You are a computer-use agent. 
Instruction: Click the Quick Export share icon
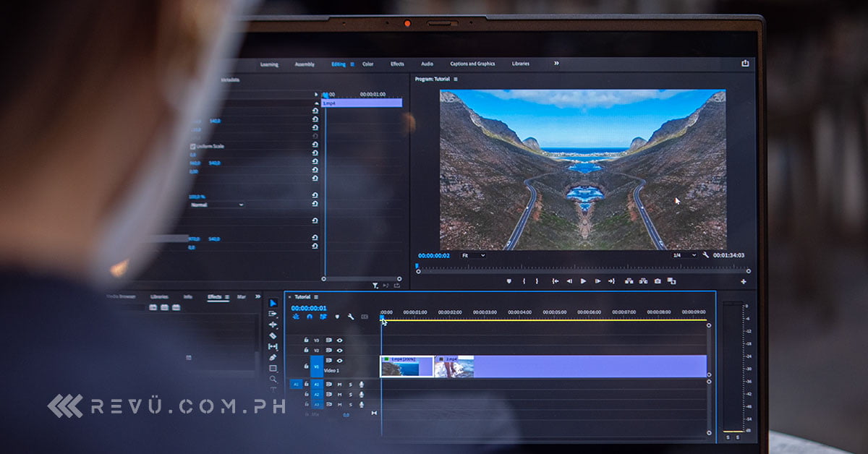pyautogui.click(x=745, y=64)
